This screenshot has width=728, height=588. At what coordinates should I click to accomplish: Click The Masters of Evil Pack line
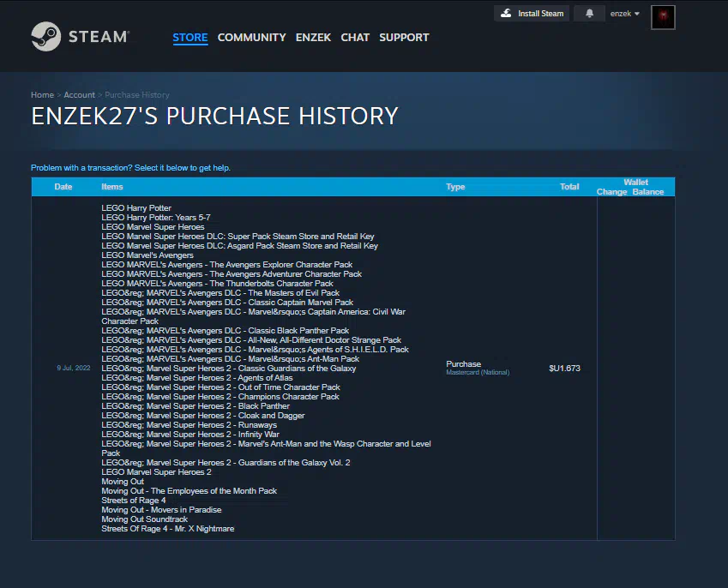220,293
